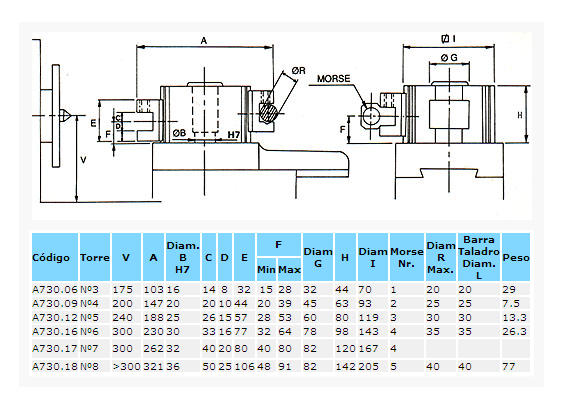The width and height of the screenshot is (564, 407).
Task: Click code cell 'A730.18'
Action: 55,366
